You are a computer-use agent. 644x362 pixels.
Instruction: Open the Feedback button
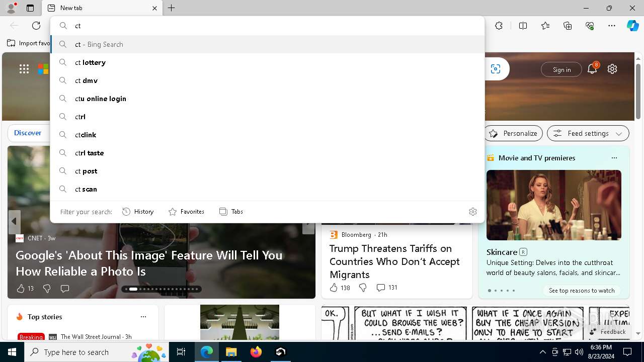click(x=608, y=332)
